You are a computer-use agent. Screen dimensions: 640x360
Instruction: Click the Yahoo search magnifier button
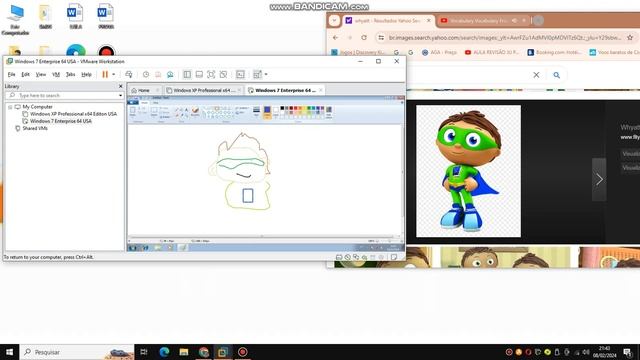point(556,75)
